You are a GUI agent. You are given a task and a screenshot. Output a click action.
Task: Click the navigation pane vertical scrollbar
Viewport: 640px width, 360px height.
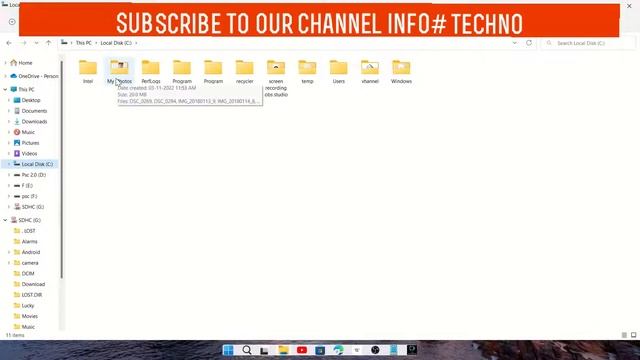[62, 169]
